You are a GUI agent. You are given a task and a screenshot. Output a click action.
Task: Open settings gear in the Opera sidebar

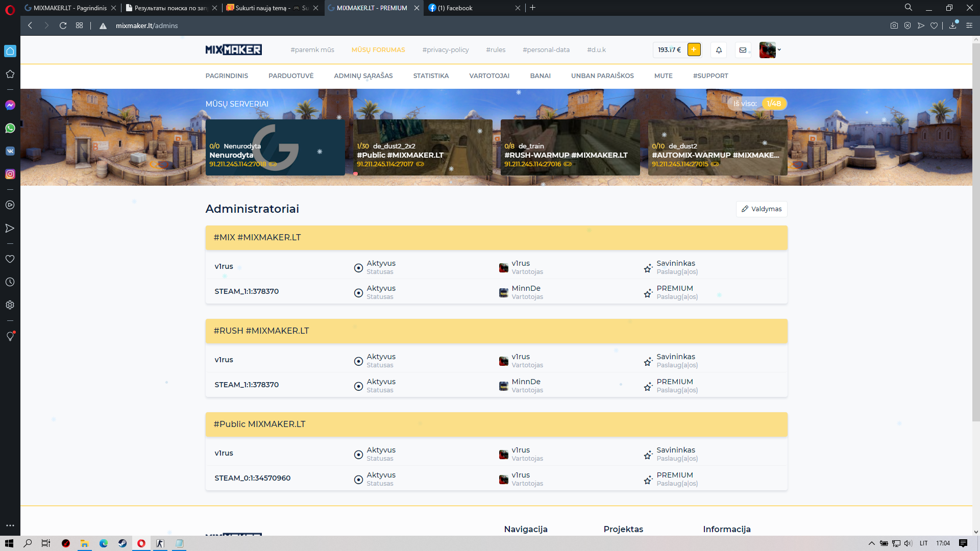[x=10, y=305]
